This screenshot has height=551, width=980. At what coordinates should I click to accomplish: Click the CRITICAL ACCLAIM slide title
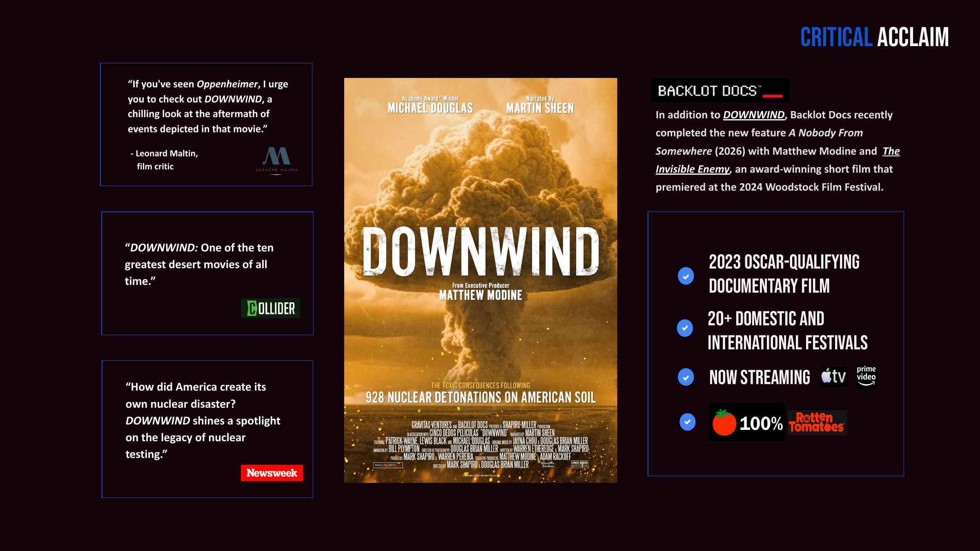[x=874, y=38]
